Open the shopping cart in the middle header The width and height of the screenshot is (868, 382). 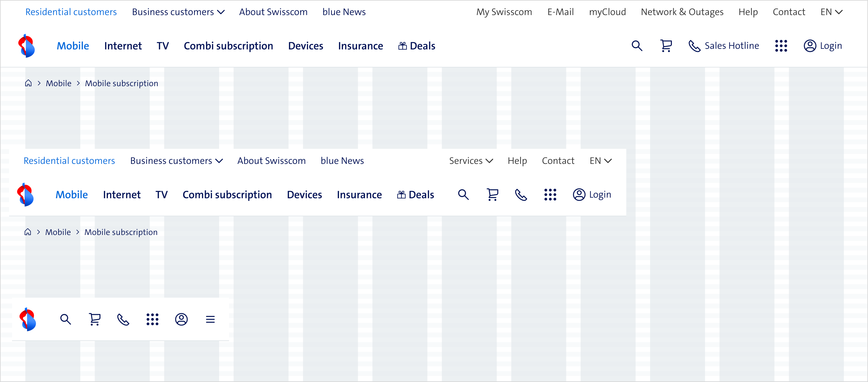[x=492, y=195]
